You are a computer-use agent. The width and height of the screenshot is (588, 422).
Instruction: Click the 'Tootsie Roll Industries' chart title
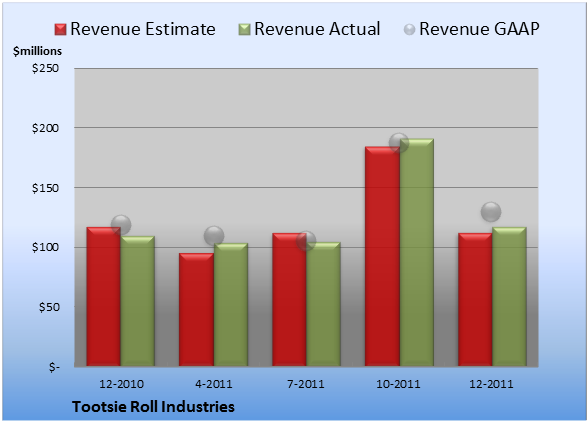coord(153,407)
